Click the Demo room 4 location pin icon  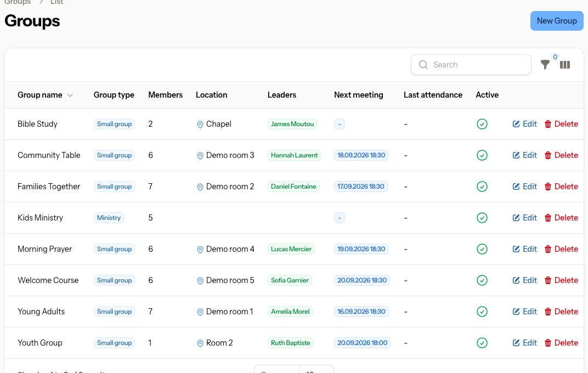(200, 249)
